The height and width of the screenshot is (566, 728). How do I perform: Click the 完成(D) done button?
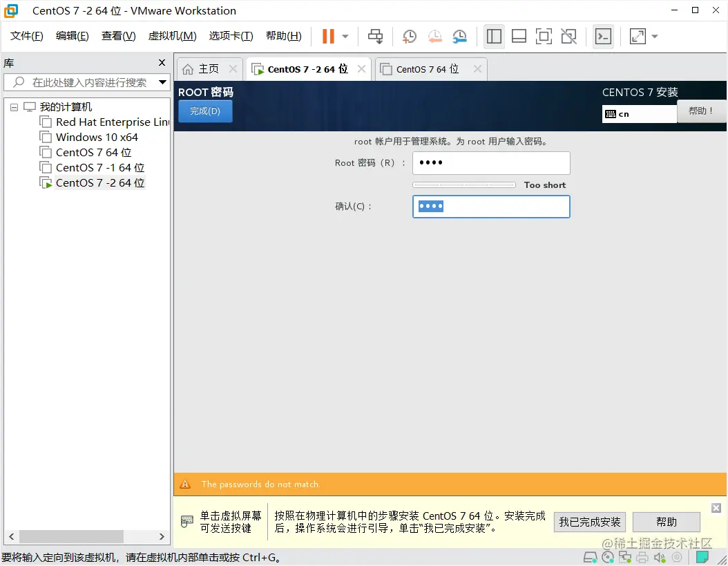point(205,111)
